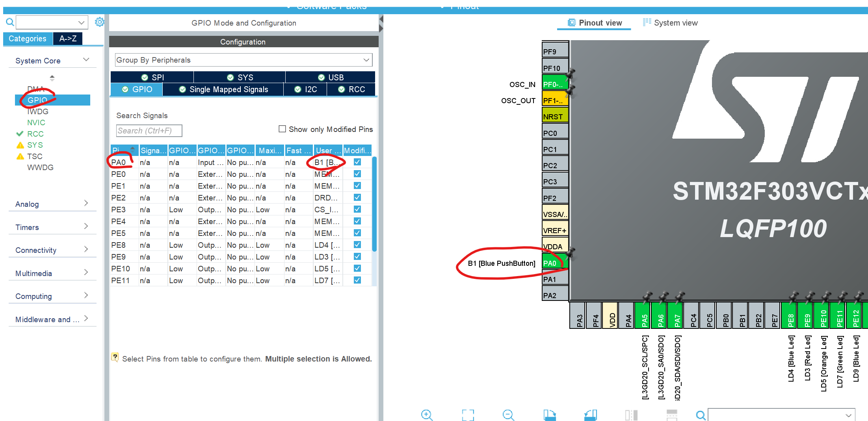Toggle Modified checkbox for PE5 row
Screen dimensions: 868x421
tap(357, 233)
